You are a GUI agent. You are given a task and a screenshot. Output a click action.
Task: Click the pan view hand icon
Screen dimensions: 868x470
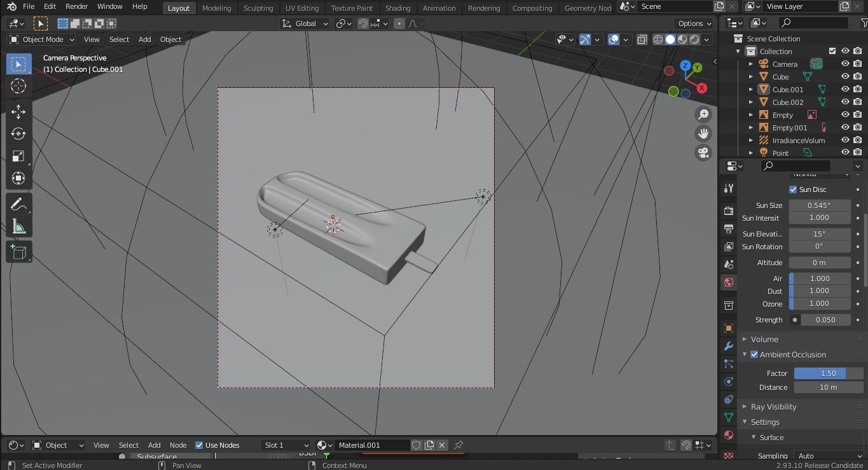703,134
